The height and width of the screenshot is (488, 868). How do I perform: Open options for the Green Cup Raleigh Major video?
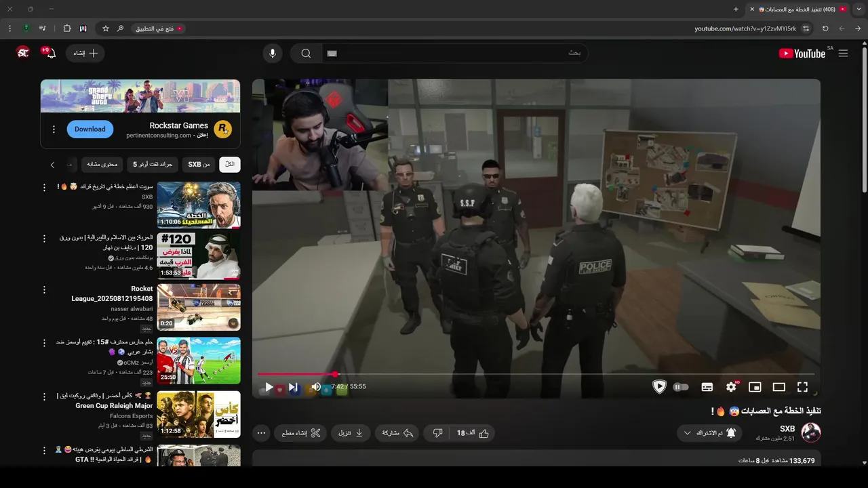point(44,396)
